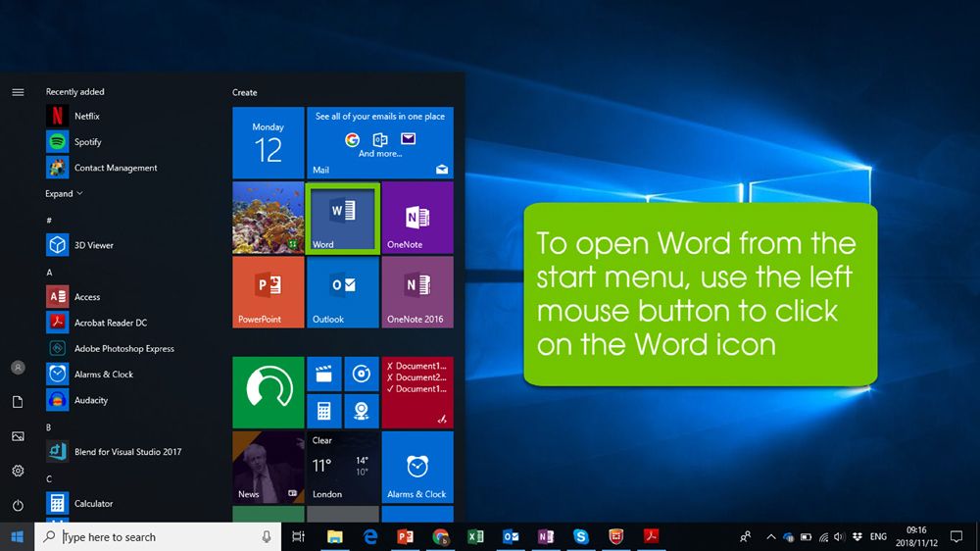Launch the PowerPoint tile
Image resolution: width=980 pixels, height=551 pixels.
268,292
